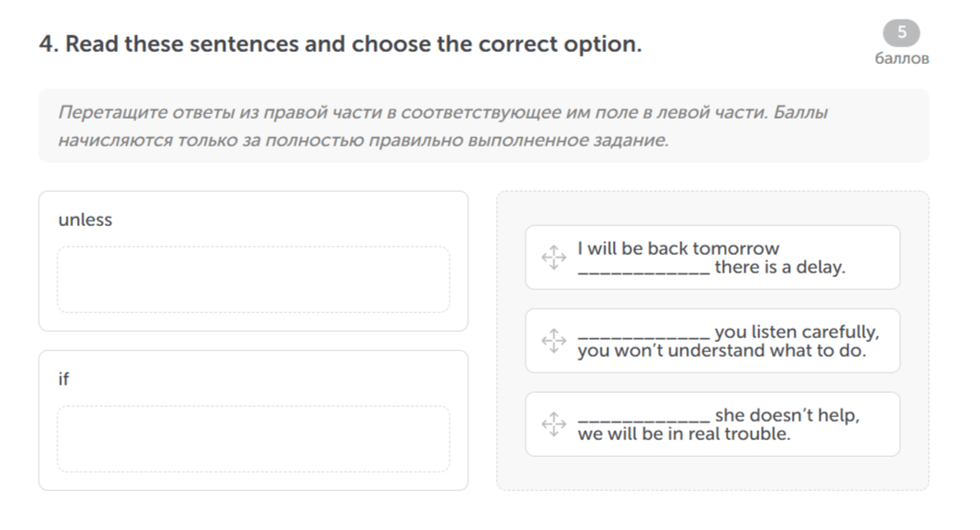This screenshot has height=530, width=980.
Task: Select the 'I will be back tomorrow' answer card
Action: [x=712, y=258]
